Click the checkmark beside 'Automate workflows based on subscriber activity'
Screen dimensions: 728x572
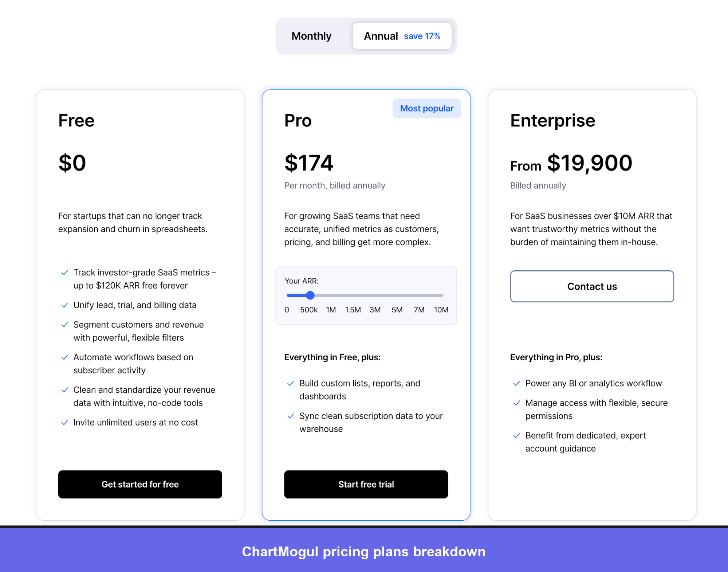click(x=65, y=357)
